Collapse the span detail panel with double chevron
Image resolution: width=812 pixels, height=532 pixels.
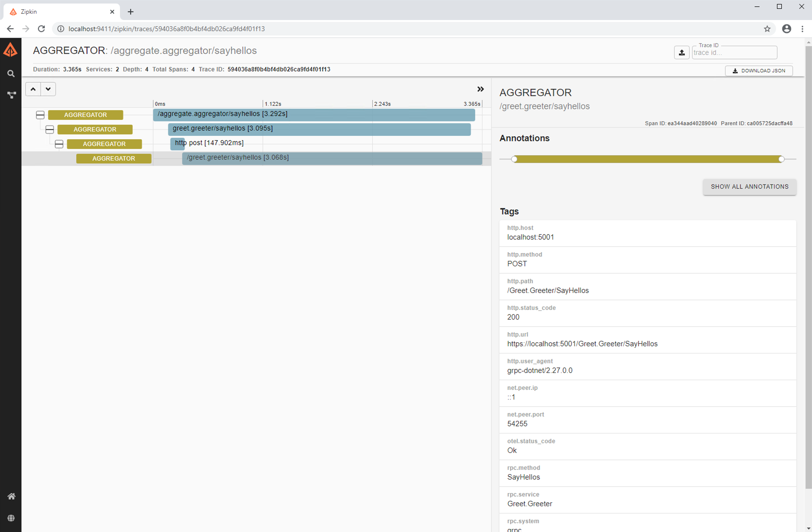[x=480, y=89]
